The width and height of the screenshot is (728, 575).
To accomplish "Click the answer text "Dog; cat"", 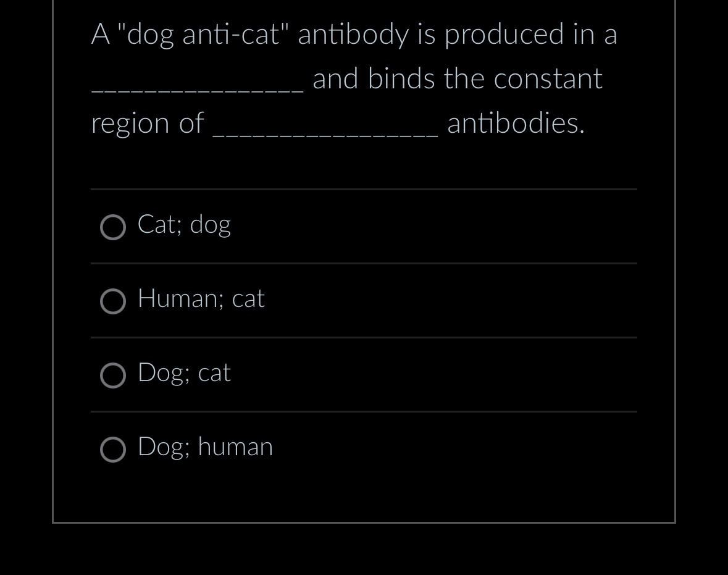I will [184, 373].
